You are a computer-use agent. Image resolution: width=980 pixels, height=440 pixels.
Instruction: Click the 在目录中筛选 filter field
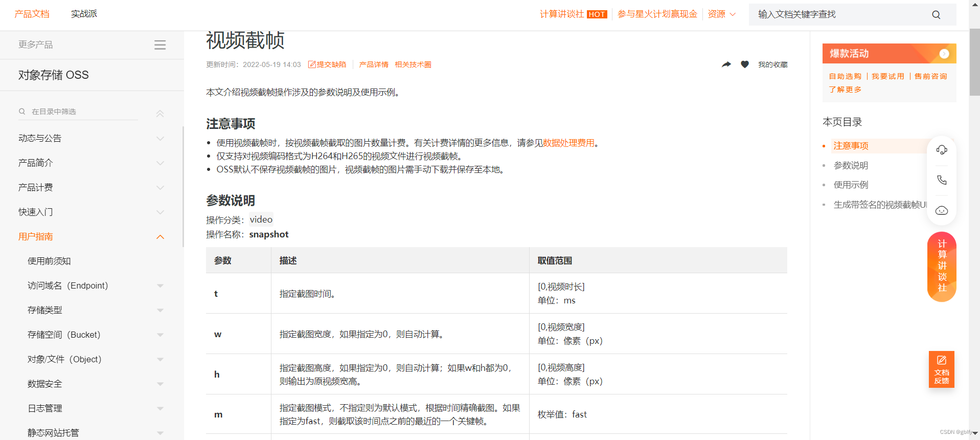79,112
